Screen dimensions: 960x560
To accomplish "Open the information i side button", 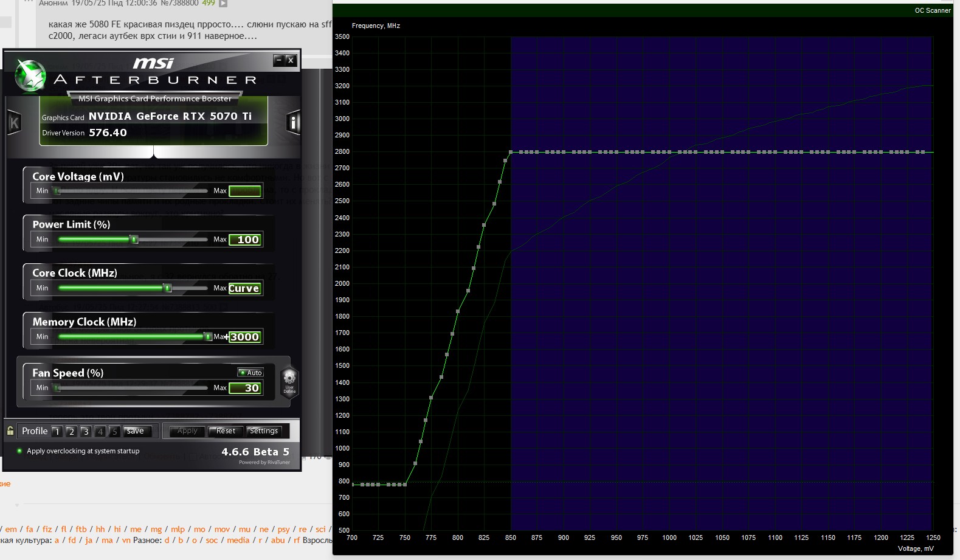I will point(293,123).
